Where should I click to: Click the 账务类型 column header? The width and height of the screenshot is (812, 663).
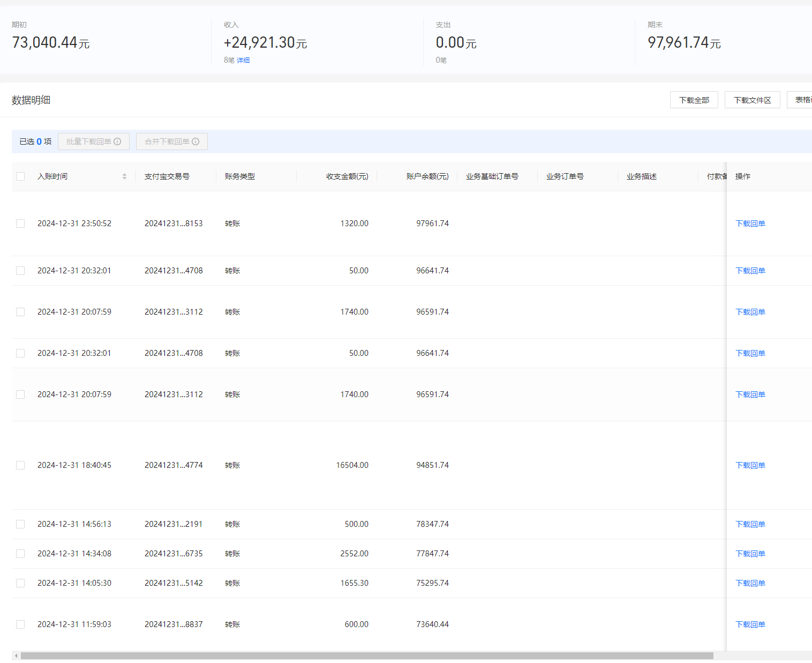[240, 176]
